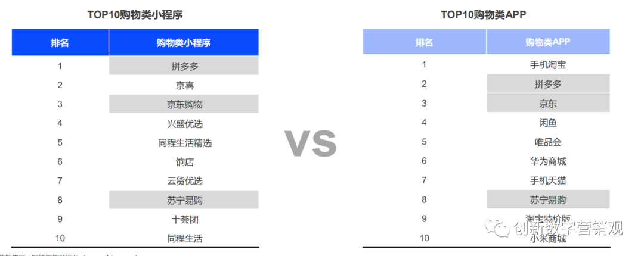The height and width of the screenshot is (256, 644).
Task: Select 拼多多 in the APP table
Action: tap(548, 84)
